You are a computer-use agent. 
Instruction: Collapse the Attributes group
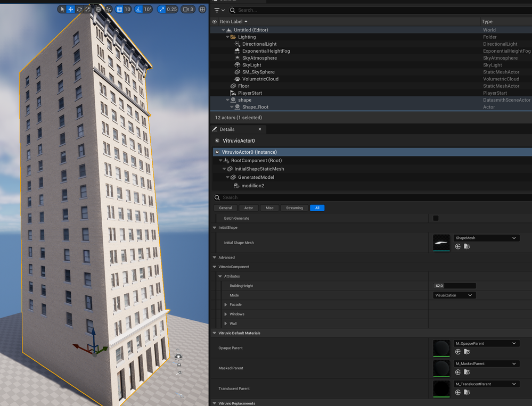(x=220, y=277)
